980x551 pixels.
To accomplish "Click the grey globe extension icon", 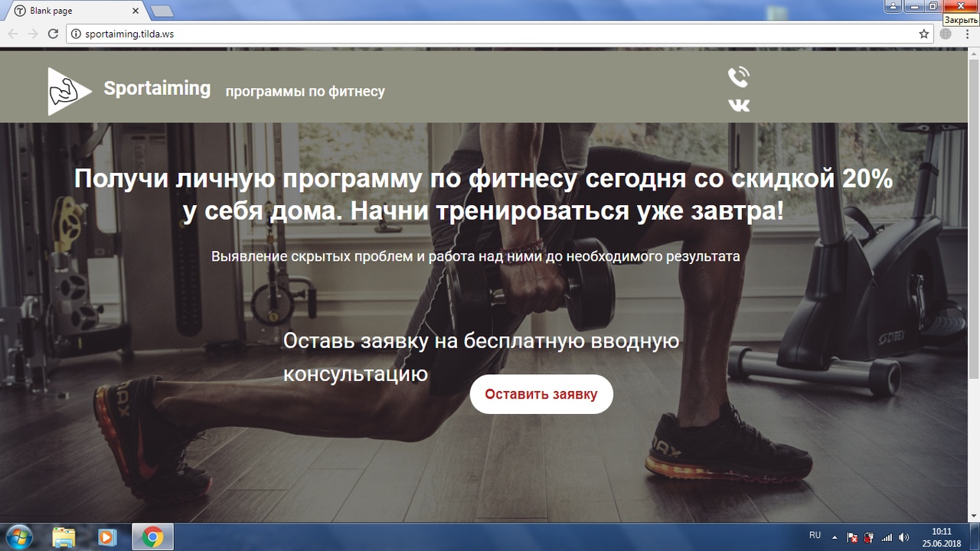I will [946, 34].
